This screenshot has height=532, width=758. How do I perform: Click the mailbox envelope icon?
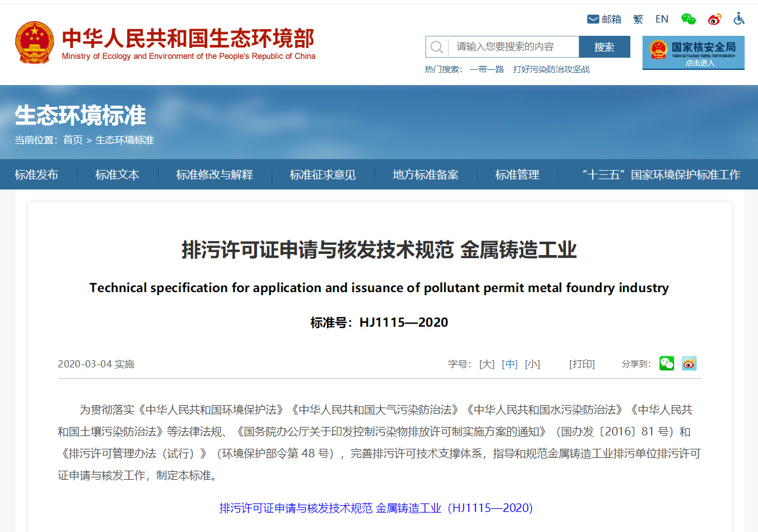click(593, 19)
